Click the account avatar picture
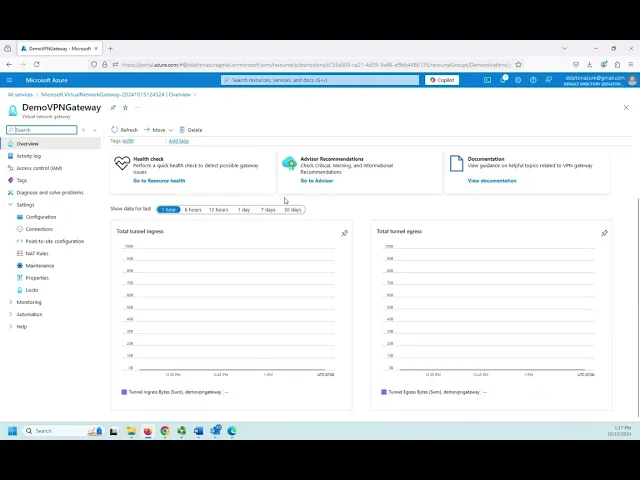Image resolution: width=640 pixels, height=480 pixels. click(632, 80)
